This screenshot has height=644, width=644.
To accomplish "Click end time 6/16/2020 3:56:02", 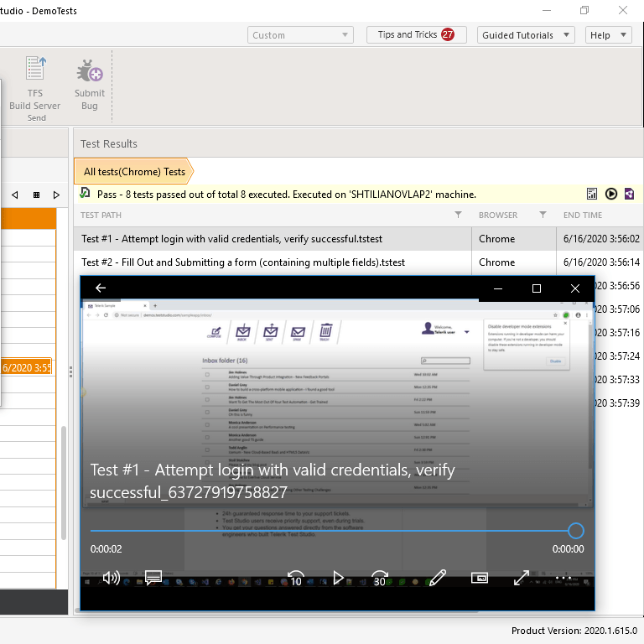I will point(601,239).
